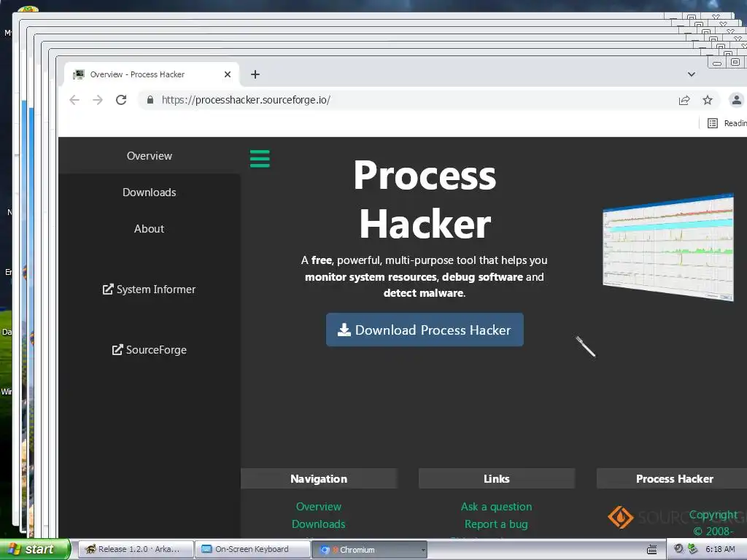Switch to Release 1.2.0 Arka... taskbar item
This screenshot has height=560, width=747.
(135, 550)
